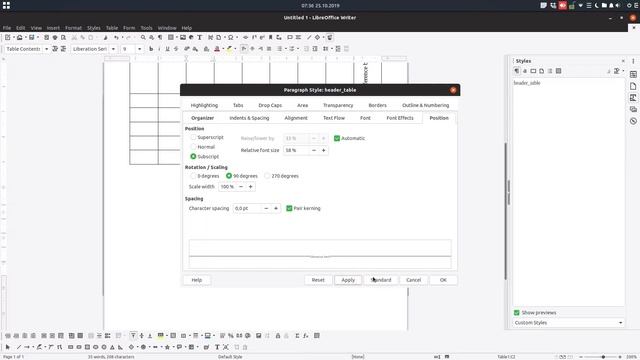640x360 pixels.
Task: Select Frame Styles icon in Styles panel
Action: [533, 71]
